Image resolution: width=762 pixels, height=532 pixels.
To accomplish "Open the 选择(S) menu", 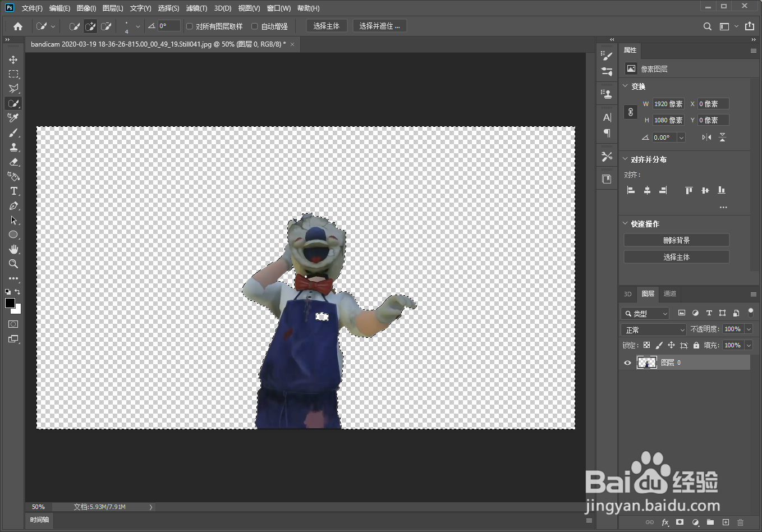I will click(x=168, y=8).
